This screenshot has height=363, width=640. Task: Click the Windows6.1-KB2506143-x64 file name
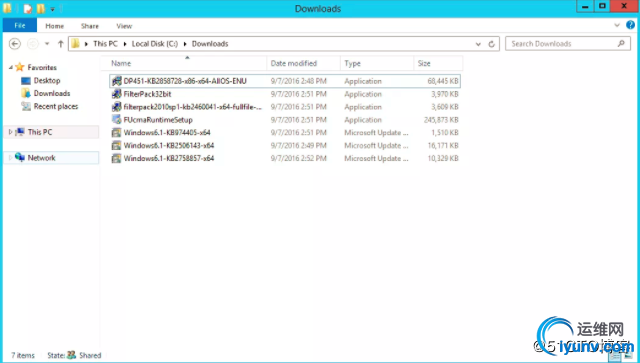click(x=169, y=145)
